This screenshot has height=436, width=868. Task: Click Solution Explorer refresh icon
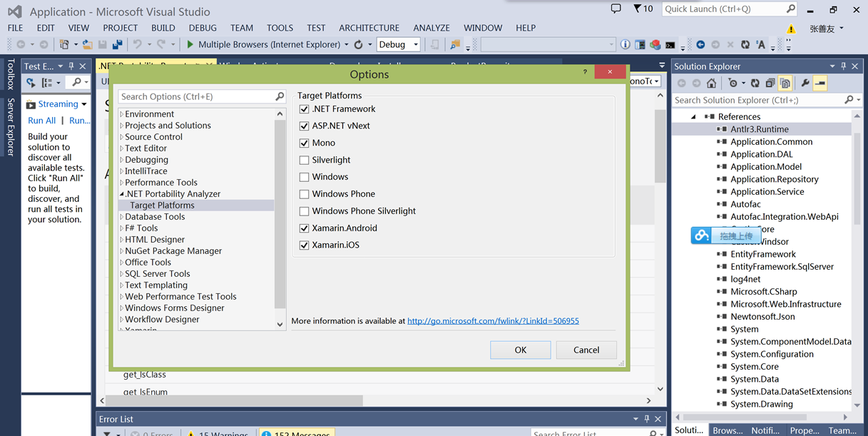pyautogui.click(x=755, y=83)
